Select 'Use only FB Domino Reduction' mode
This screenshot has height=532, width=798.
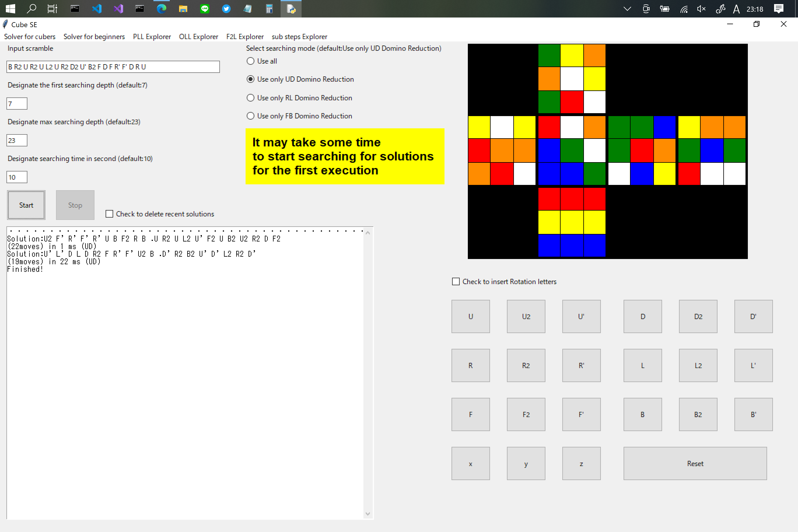pos(250,116)
